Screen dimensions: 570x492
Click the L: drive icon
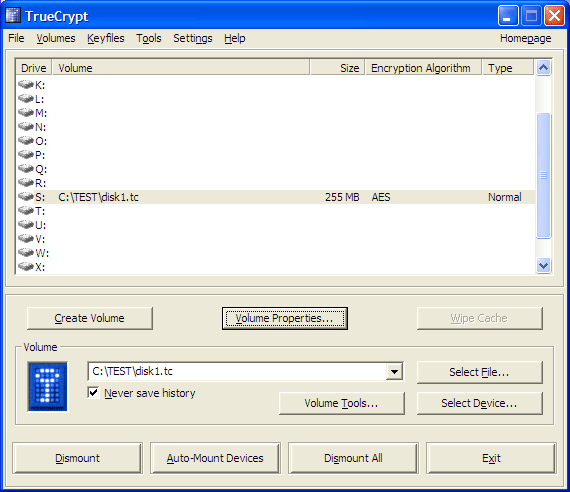click(x=26, y=99)
